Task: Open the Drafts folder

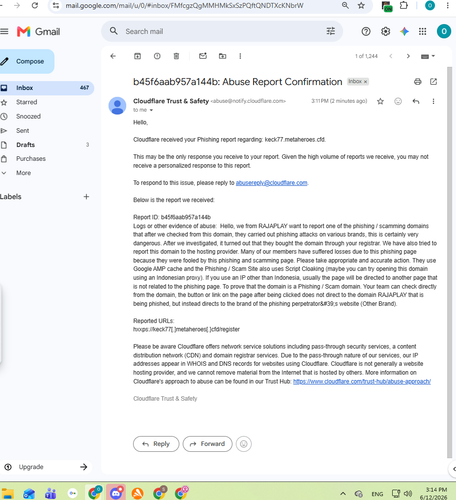Action: click(x=25, y=145)
